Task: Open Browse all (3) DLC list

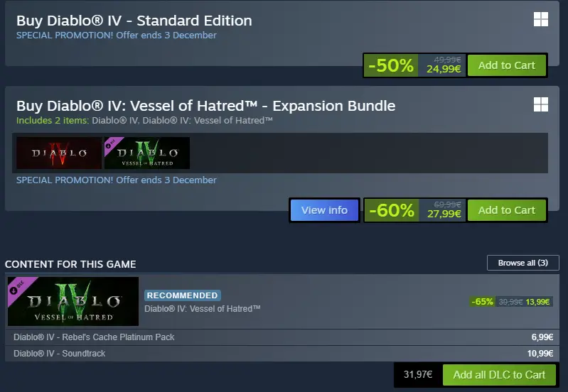Action: tap(523, 263)
